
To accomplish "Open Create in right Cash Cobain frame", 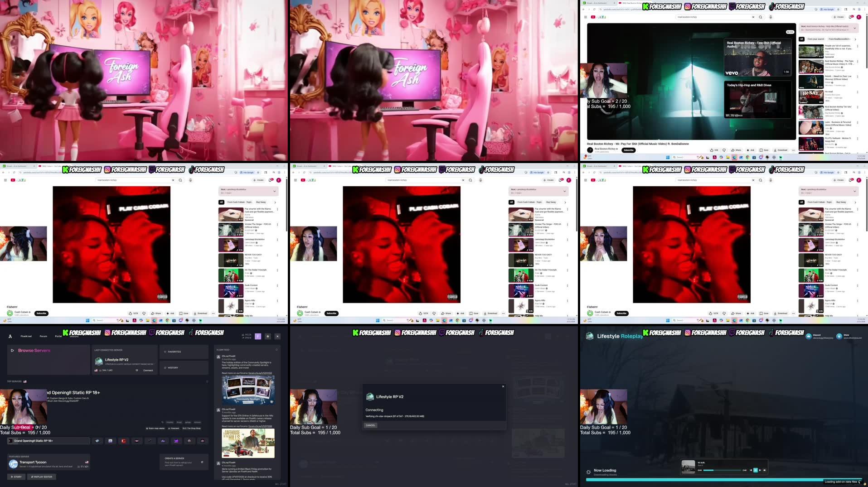I will point(839,180).
